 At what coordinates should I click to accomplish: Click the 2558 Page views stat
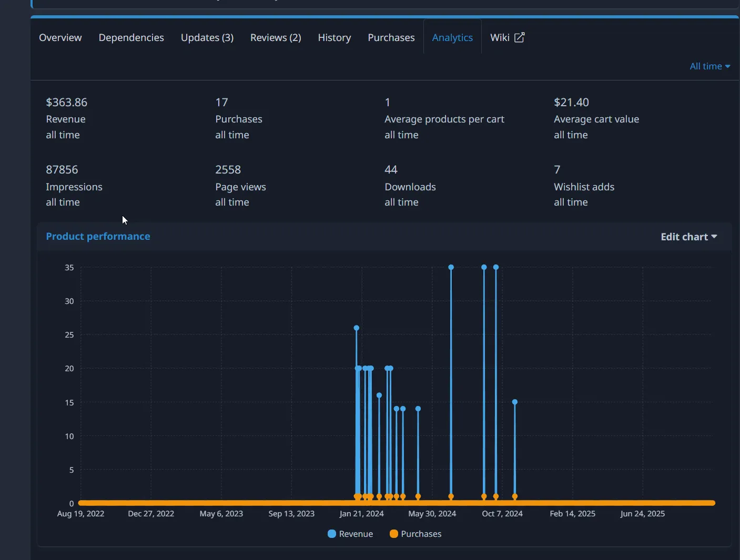228,170
